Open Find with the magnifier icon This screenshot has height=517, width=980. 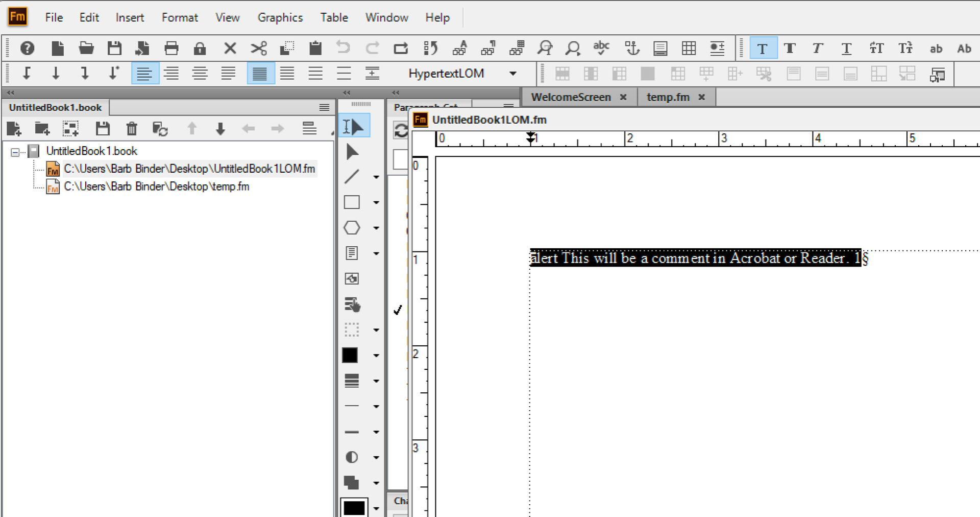tap(573, 49)
